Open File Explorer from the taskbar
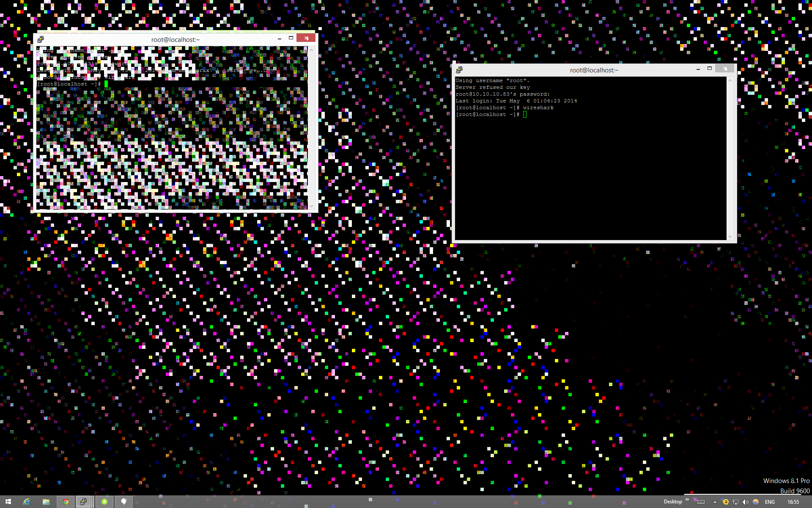This screenshot has width=812, height=508. point(46,502)
